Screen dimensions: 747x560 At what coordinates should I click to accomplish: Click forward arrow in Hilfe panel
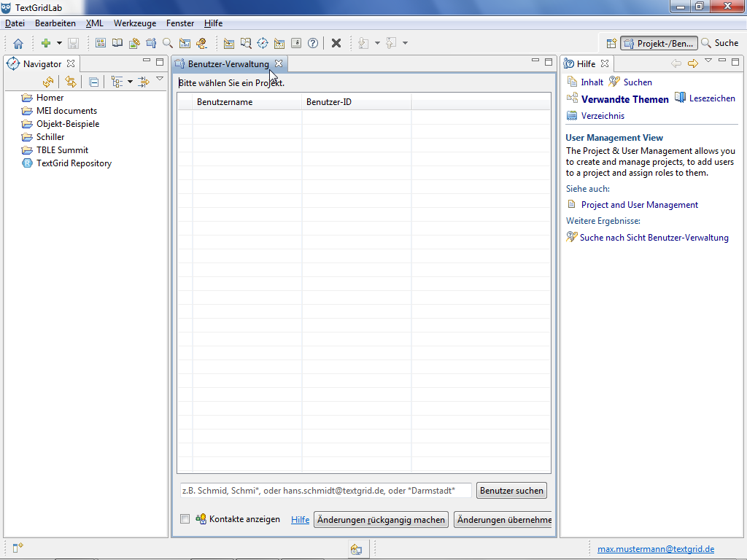coord(692,63)
